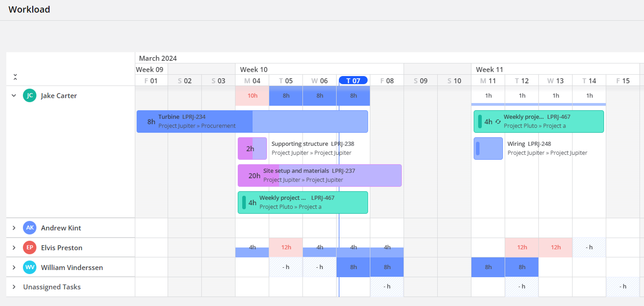
Task: Click Elvis Preston's 12h cell on T 05
Action: pyautogui.click(x=286, y=247)
